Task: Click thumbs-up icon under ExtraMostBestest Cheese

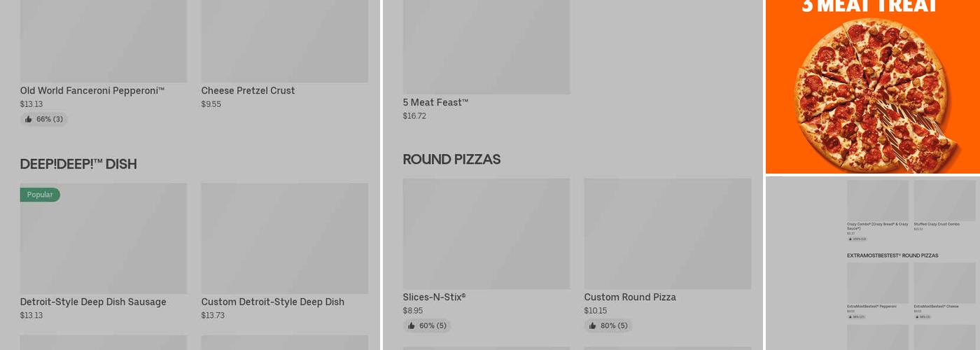Action: tap(917, 317)
